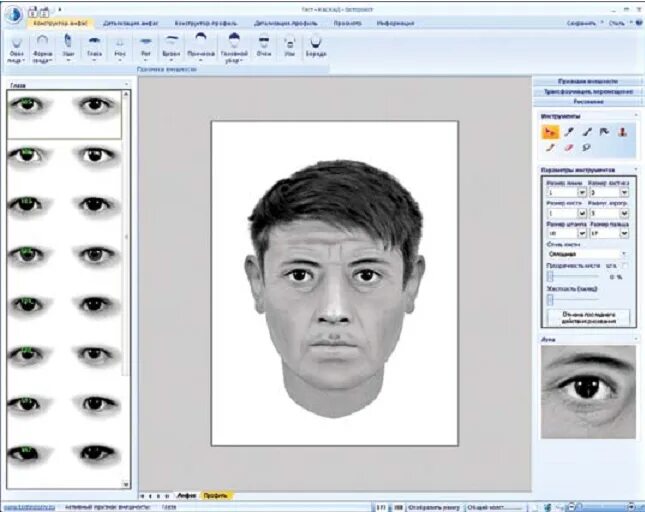Click the zoom in plus in status bar
This screenshot has height=512, width=645.
[631, 507]
